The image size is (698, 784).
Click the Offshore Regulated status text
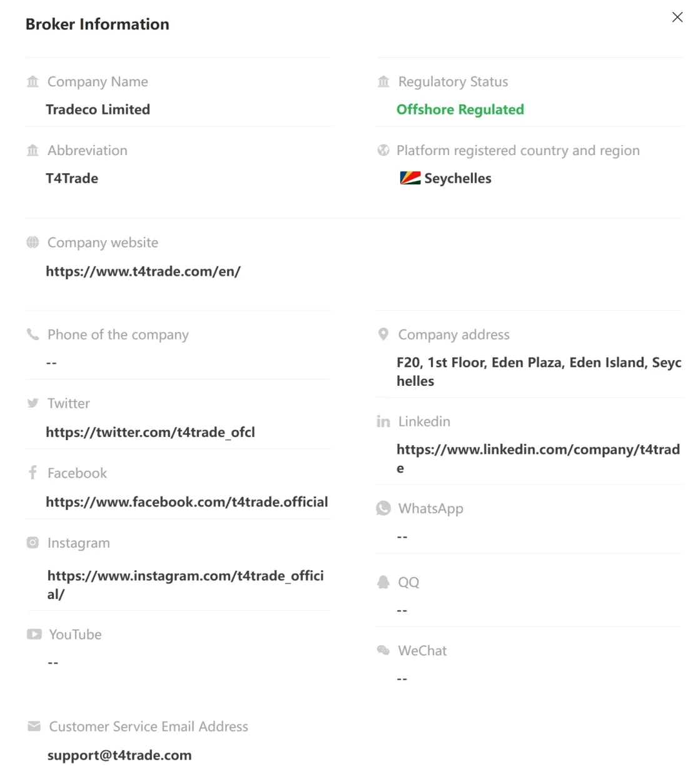(460, 110)
